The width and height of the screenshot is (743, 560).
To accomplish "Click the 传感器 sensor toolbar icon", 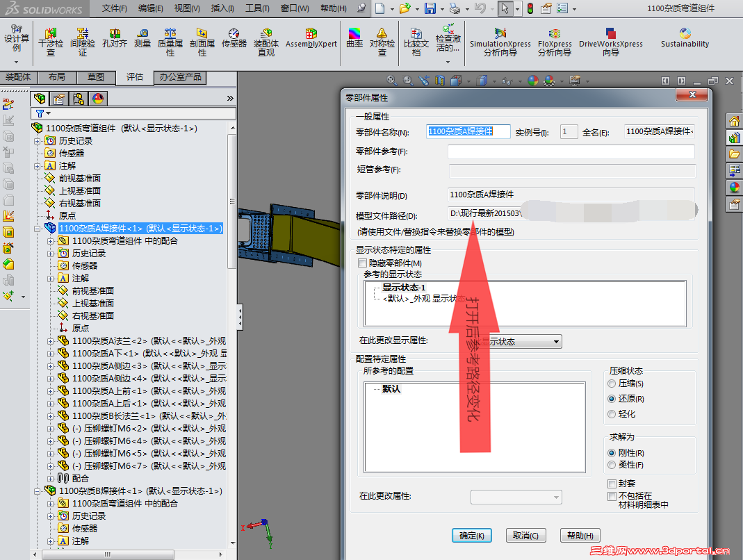I will [234, 38].
